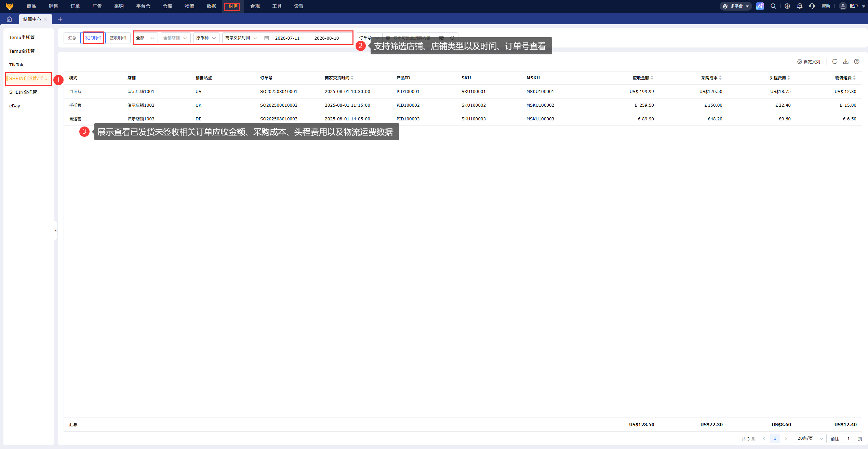This screenshot has width=868, height=449.
Task: Click the global search magnifier icon
Action: click(773, 6)
